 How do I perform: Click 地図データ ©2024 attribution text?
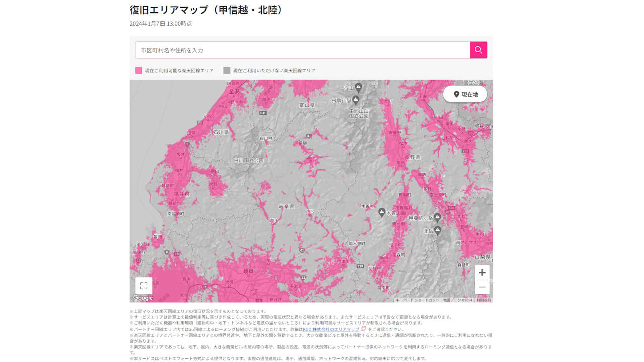click(458, 300)
